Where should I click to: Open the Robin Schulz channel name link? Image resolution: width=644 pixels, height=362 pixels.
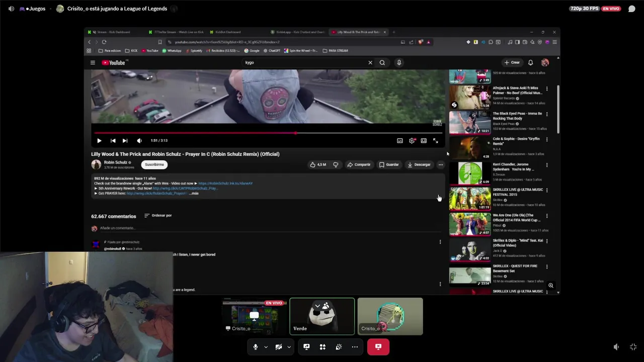tap(115, 162)
